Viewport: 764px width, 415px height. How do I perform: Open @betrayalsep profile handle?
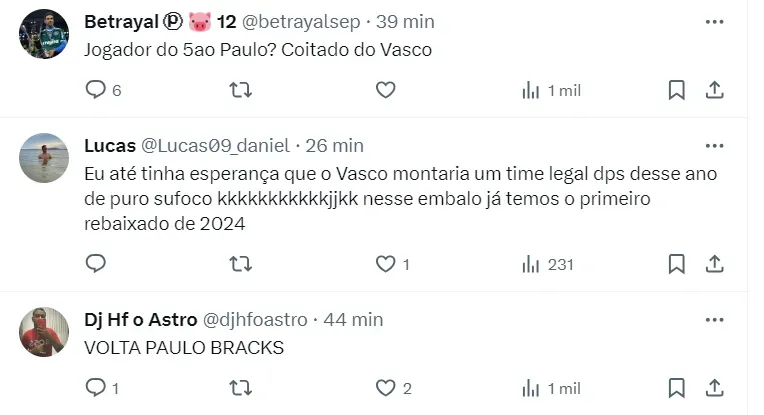click(x=300, y=21)
